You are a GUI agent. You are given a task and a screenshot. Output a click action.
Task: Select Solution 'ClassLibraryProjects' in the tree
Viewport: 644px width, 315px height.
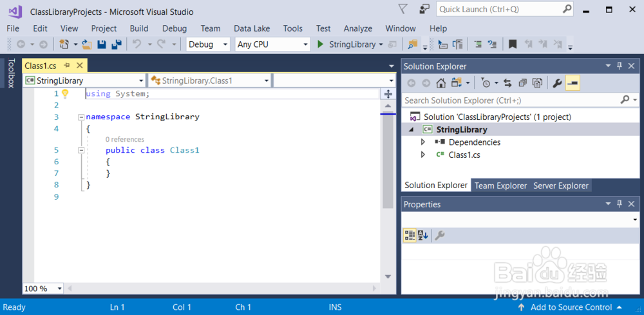click(497, 117)
